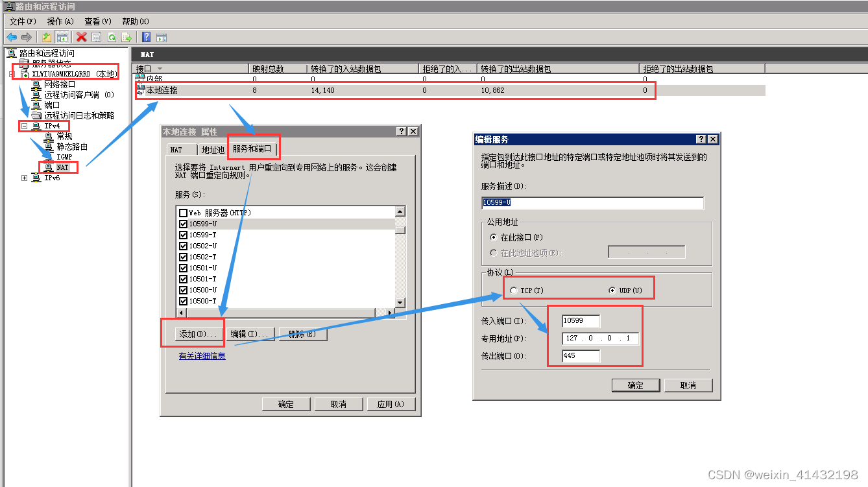Toggle the show/hide console tree icon

point(62,38)
